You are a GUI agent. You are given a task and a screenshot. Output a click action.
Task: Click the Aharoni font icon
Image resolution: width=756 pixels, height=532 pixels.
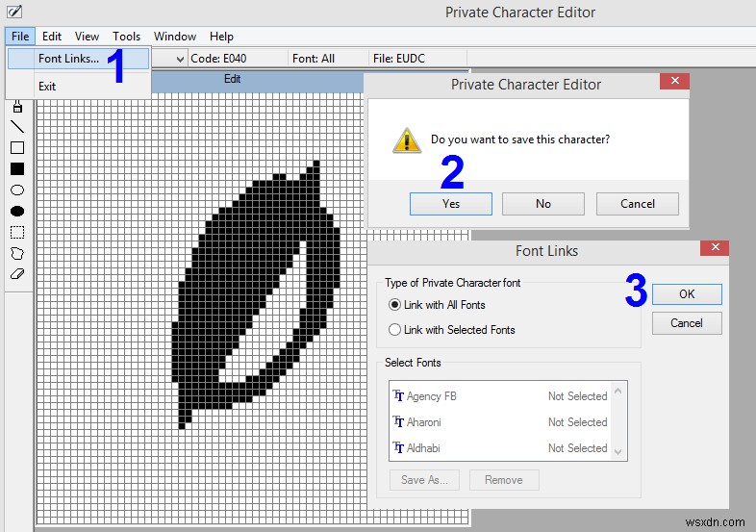click(398, 422)
